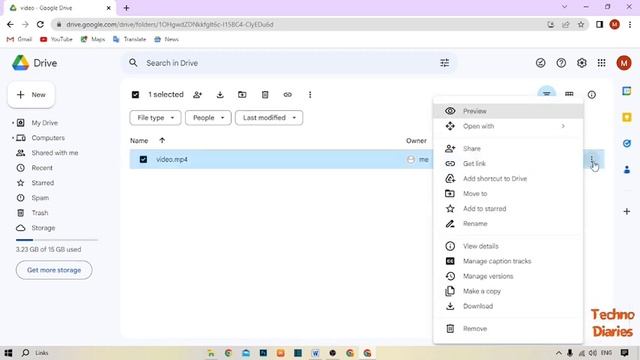Click the video.mp4 row three-dot menu

tap(591, 159)
